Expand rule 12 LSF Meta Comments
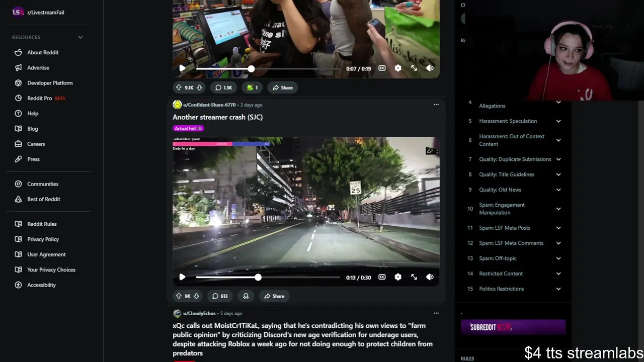The width and height of the screenshot is (644, 362). 558,243
